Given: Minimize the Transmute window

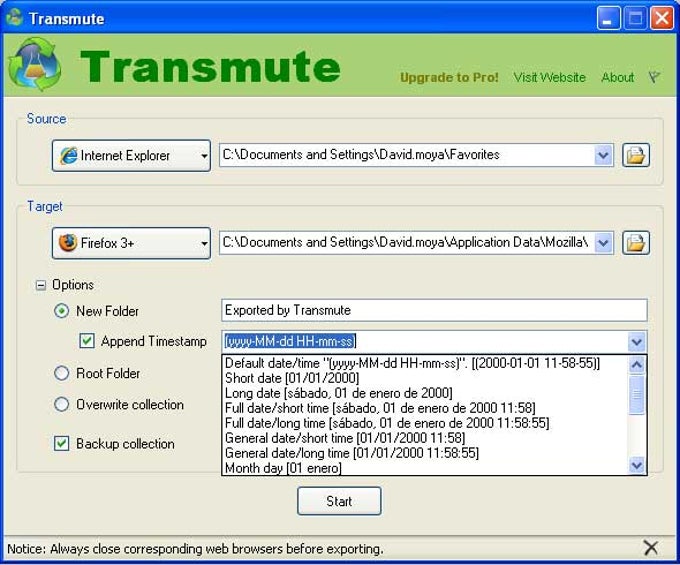Looking at the screenshot, I should (x=608, y=18).
